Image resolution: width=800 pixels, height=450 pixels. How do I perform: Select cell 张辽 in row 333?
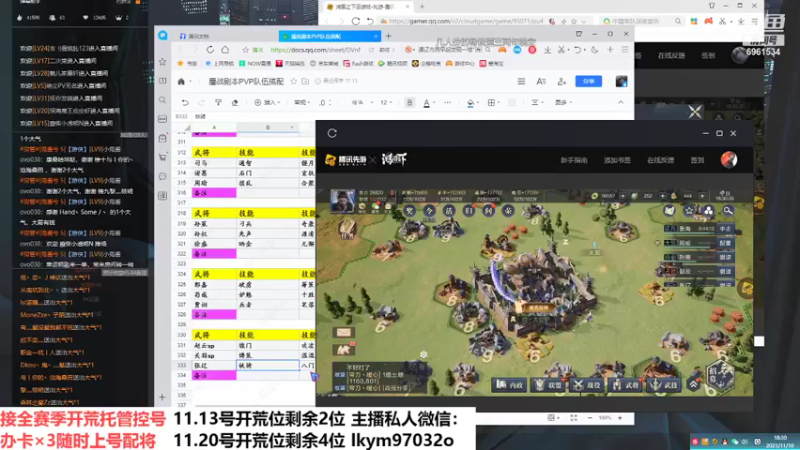click(214, 366)
